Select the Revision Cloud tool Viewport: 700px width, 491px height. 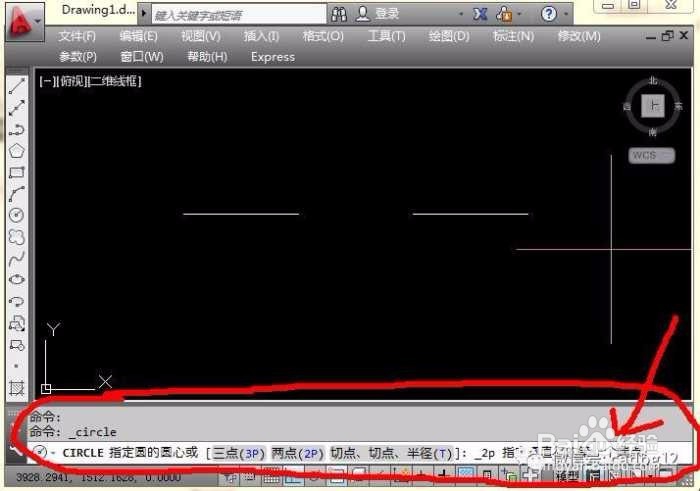pyautogui.click(x=17, y=237)
